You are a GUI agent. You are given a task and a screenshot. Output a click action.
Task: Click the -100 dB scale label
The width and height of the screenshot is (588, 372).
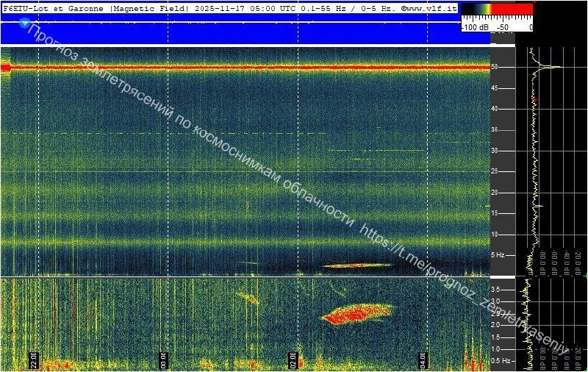point(475,27)
